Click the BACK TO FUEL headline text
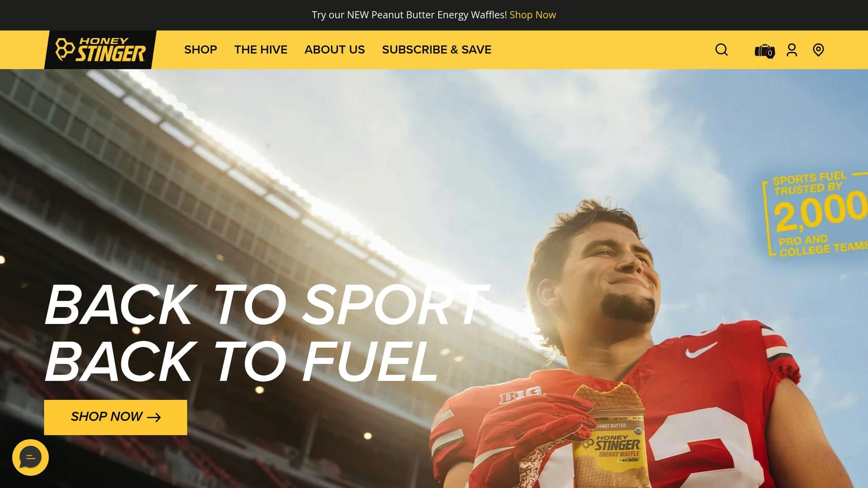 [x=242, y=361]
